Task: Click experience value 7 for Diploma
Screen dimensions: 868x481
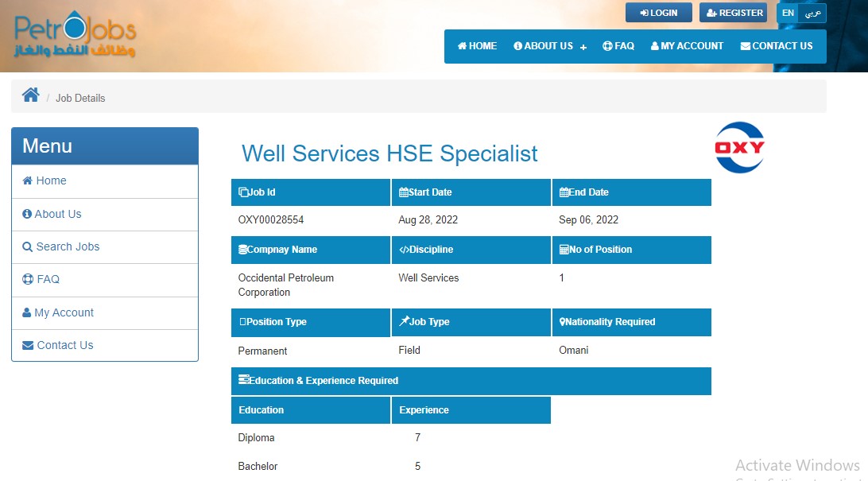Action: click(x=417, y=438)
